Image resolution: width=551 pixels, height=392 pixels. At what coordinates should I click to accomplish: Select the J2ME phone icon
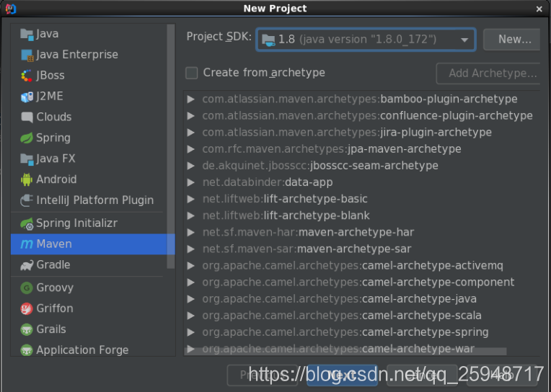pyautogui.click(x=27, y=97)
